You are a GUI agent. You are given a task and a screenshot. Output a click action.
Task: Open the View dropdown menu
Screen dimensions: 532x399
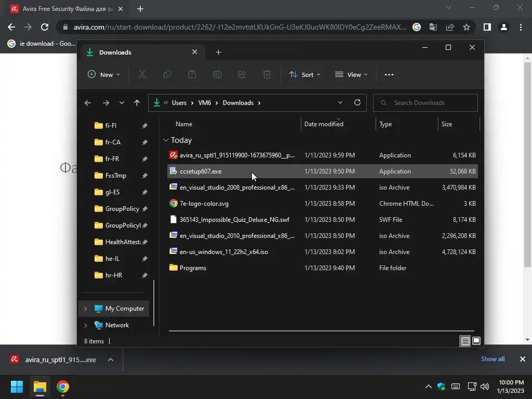point(351,75)
